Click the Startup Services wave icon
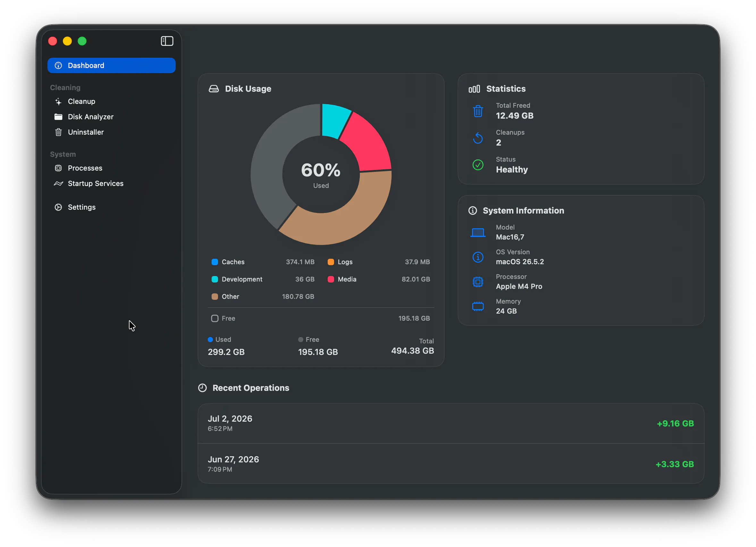This screenshot has width=756, height=547. [58, 183]
